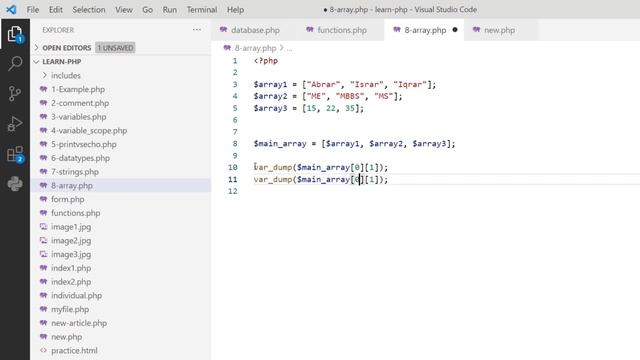Screen dimensions: 640x360
Task: Click HTML file icon beside practice.html
Action: (43, 350)
